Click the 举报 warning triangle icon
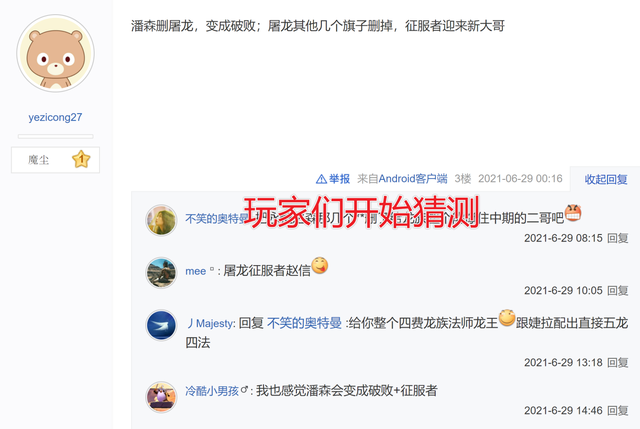640x429 pixels. [321, 179]
